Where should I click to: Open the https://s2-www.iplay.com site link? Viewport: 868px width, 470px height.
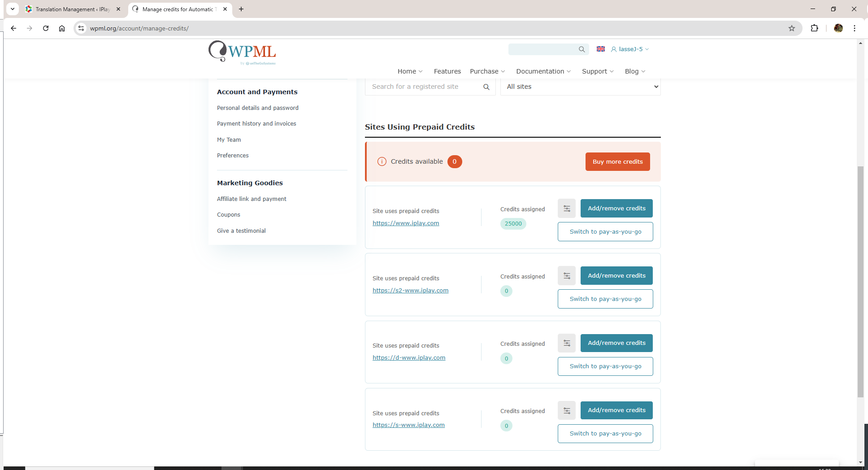411,291
